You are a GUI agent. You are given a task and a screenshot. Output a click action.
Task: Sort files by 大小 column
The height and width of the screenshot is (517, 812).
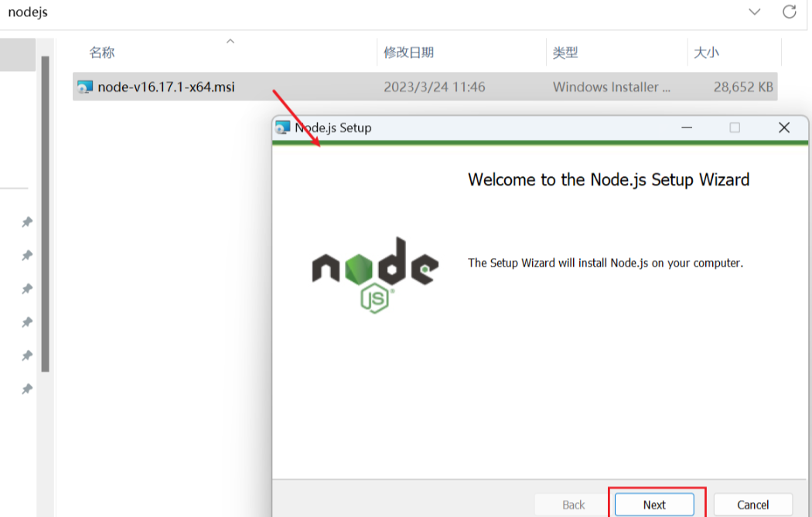706,53
